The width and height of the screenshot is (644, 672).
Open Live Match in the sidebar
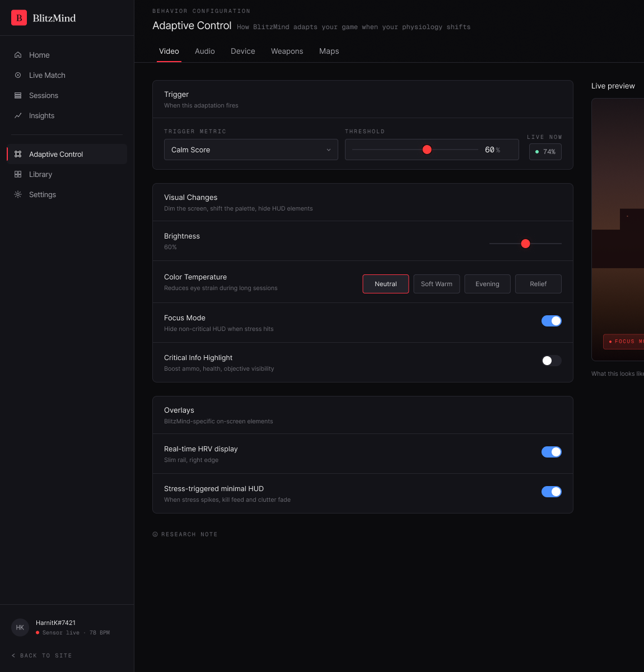(67, 75)
